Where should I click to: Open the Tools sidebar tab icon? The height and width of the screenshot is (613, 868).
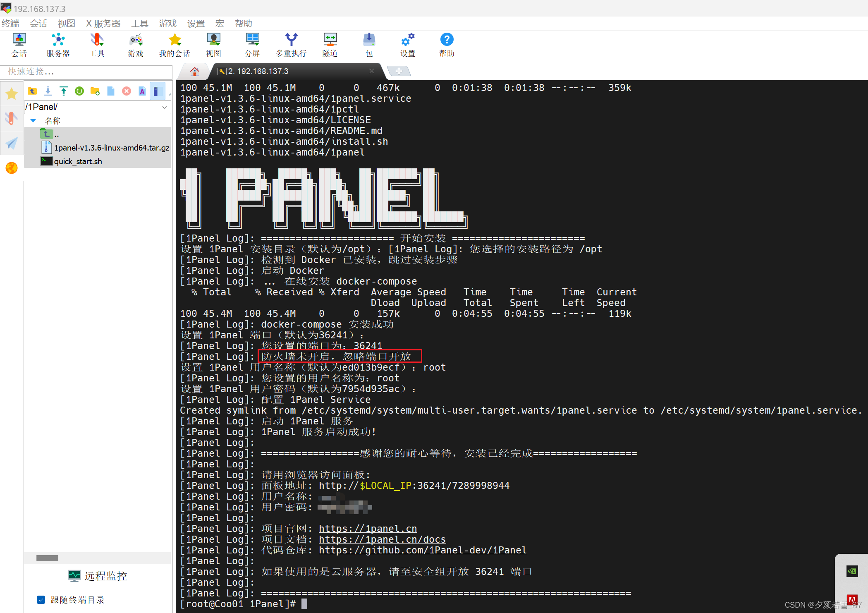12,118
